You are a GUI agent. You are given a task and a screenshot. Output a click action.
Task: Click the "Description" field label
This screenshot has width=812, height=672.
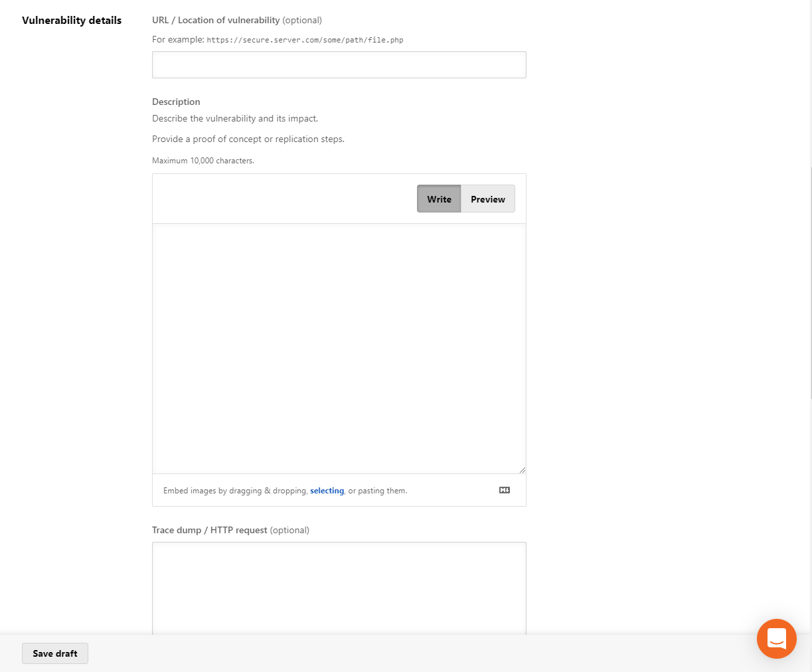[x=176, y=102]
